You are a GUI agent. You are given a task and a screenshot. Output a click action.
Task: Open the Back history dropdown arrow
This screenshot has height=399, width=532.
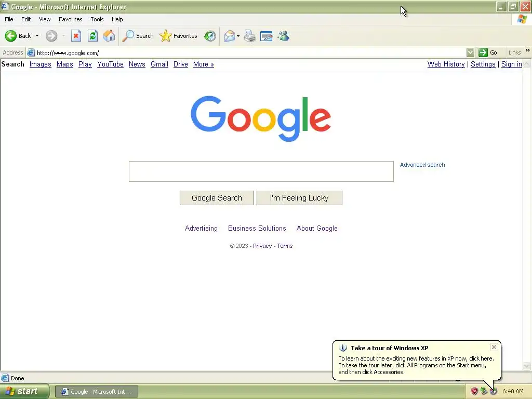click(37, 36)
